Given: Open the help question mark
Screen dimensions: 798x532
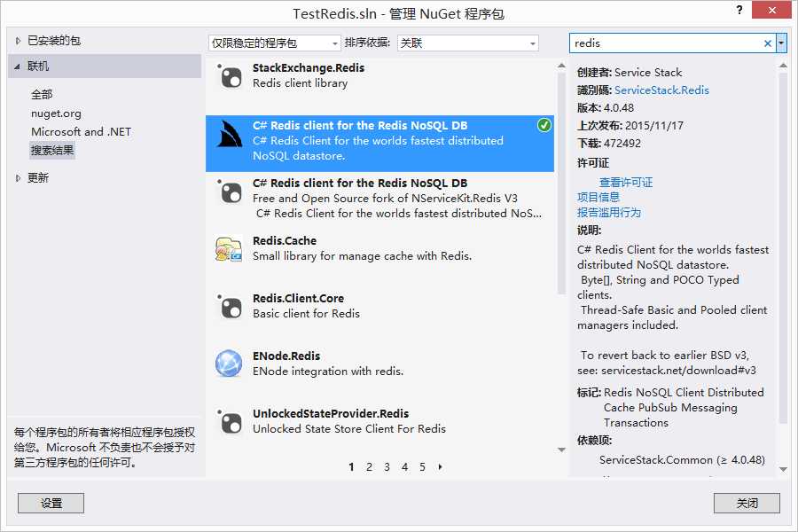Looking at the screenshot, I should click(739, 10).
